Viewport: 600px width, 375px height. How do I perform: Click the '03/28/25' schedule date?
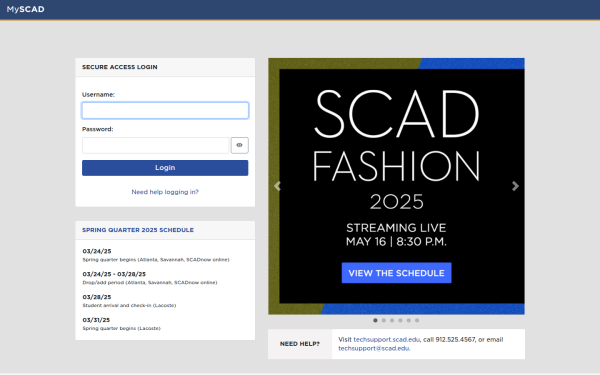pos(97,297)
